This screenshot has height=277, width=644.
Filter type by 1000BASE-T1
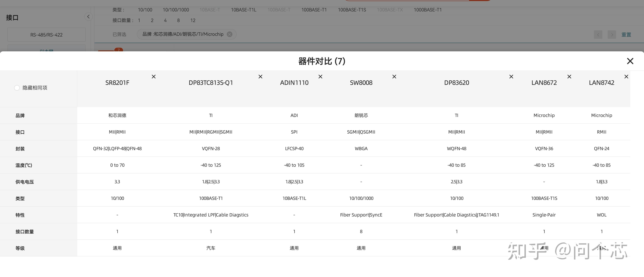(427, 10)
